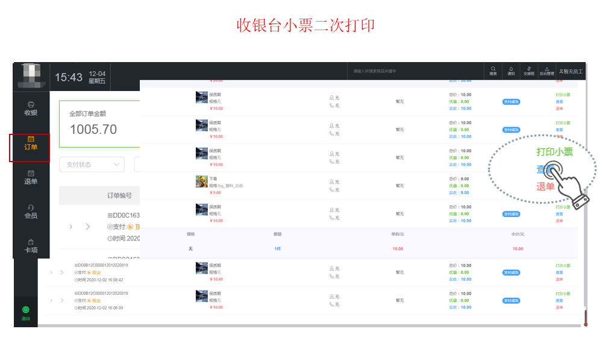Click product thumbnail in order ending 020018
Viewport: 608px width, 364px height.
pyautogui.click(x=202, y=296)
